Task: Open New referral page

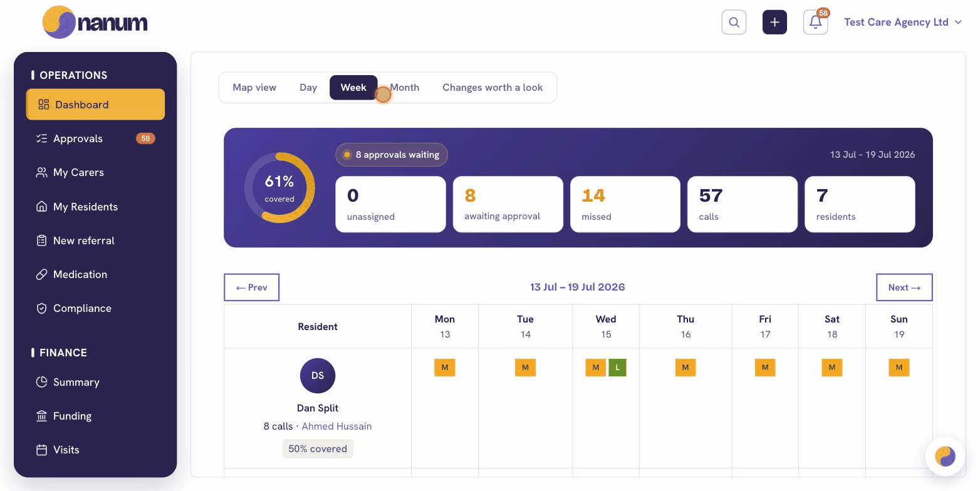Action: point(95,240)
